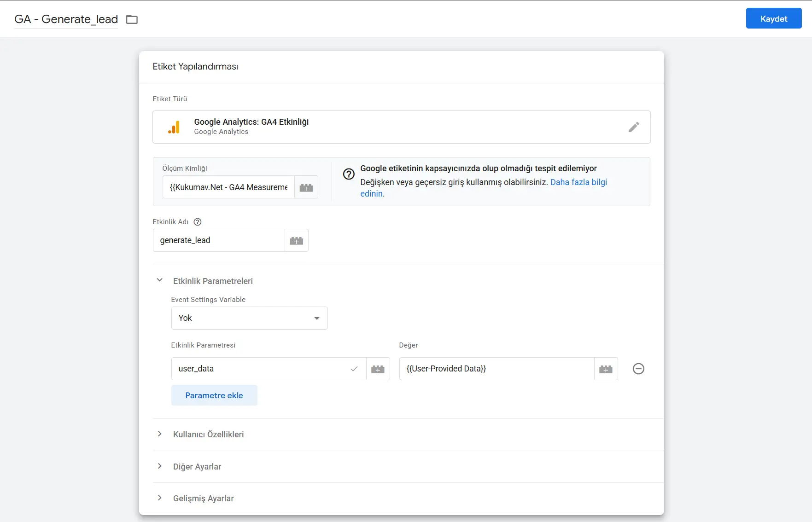This screenshot has height=522, width=812.
Task: Insert variable for user_data parameter name
Action: point(378,369)
